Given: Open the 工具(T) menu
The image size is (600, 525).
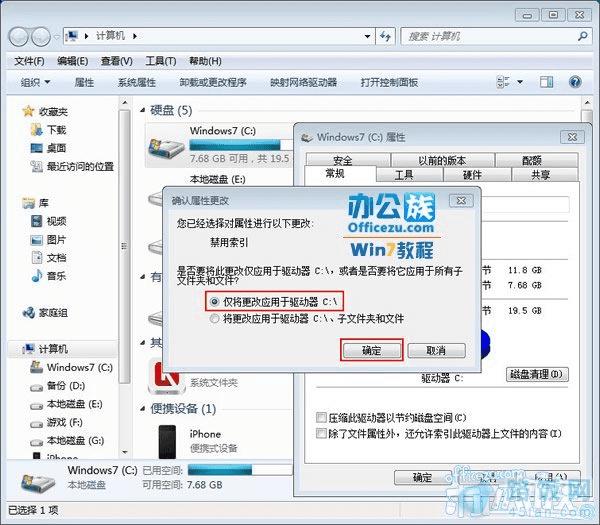Looking at the screenshot, I should [x=161, y=61].
